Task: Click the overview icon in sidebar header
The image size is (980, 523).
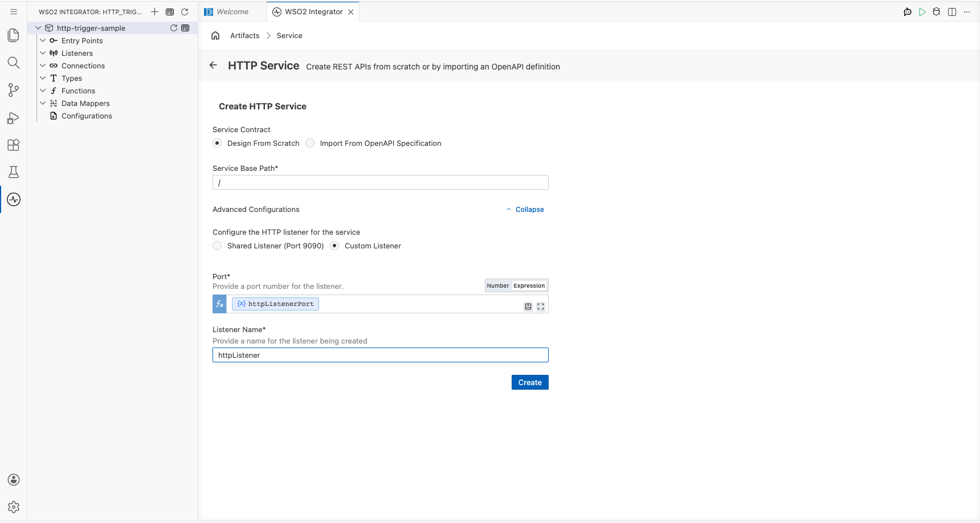Action: coord(170,11)
